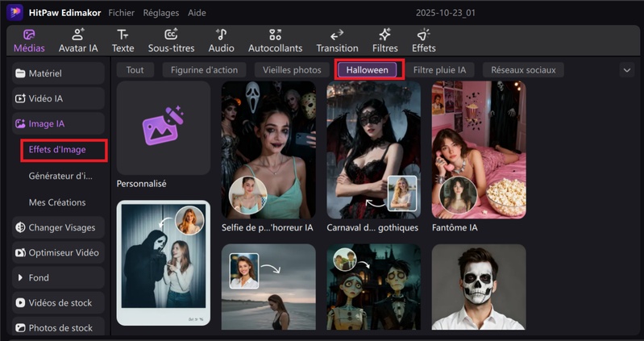Choose the gothic carnival bat-wing thumbnail

point(373,150)
